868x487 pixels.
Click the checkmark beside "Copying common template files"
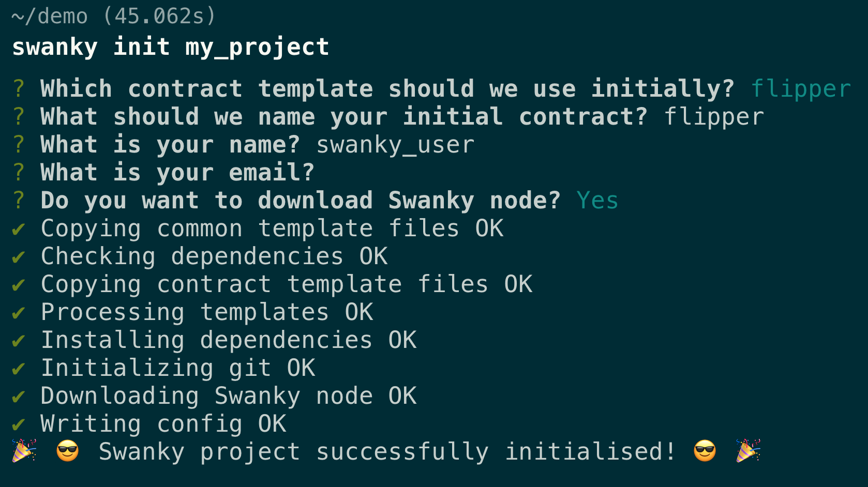click(19, 229)
